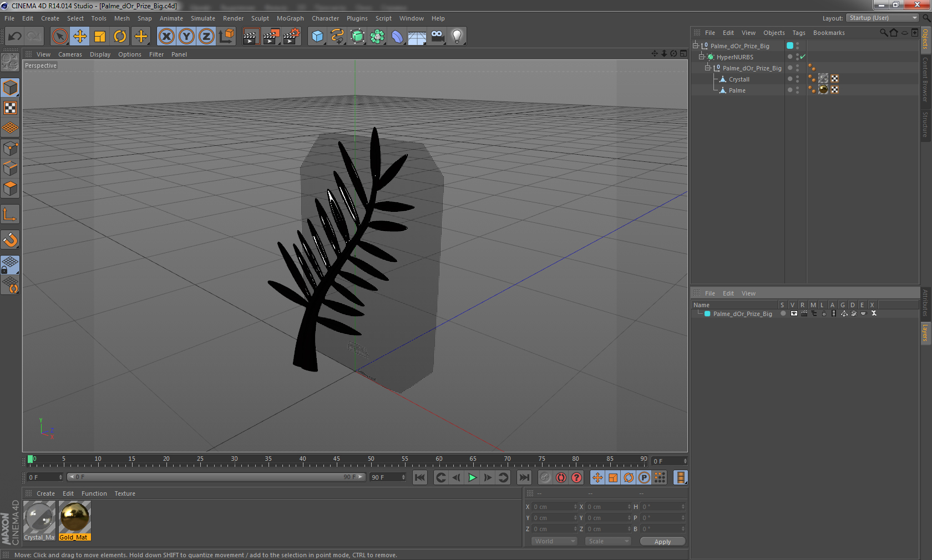Activate the Move tool in top toolbar
The height and width of the screenshot is (560, 932).
(80, 37)
